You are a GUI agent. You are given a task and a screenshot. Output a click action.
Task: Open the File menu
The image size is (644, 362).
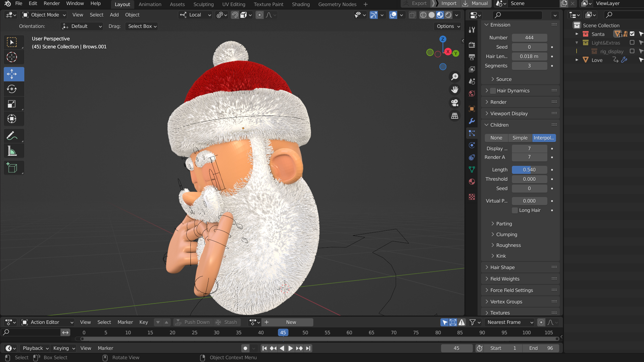click(19, 3)
